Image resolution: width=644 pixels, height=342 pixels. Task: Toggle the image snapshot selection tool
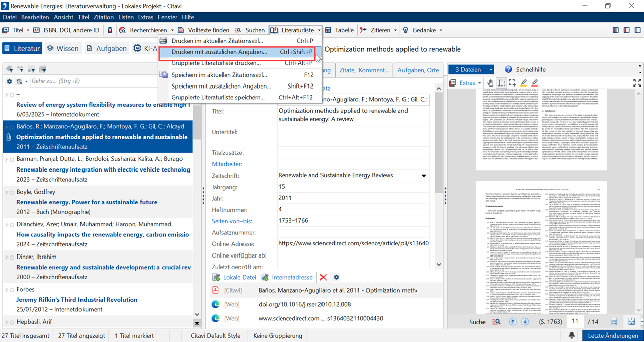[x=512, y=83]
